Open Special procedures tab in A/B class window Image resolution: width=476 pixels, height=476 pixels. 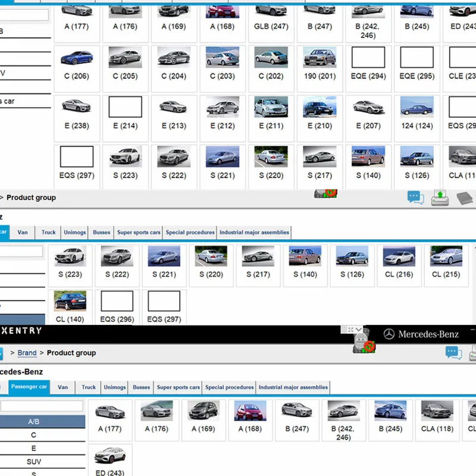coord(229,387)
